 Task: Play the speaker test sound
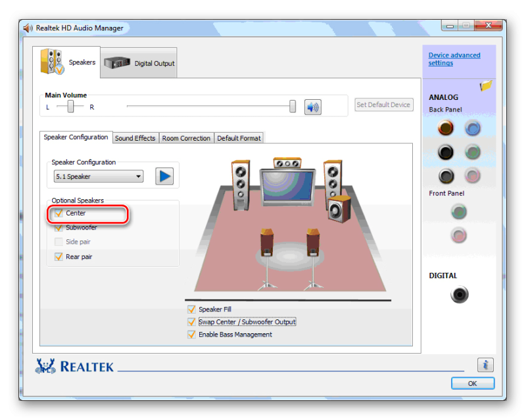tap(164, 176)
